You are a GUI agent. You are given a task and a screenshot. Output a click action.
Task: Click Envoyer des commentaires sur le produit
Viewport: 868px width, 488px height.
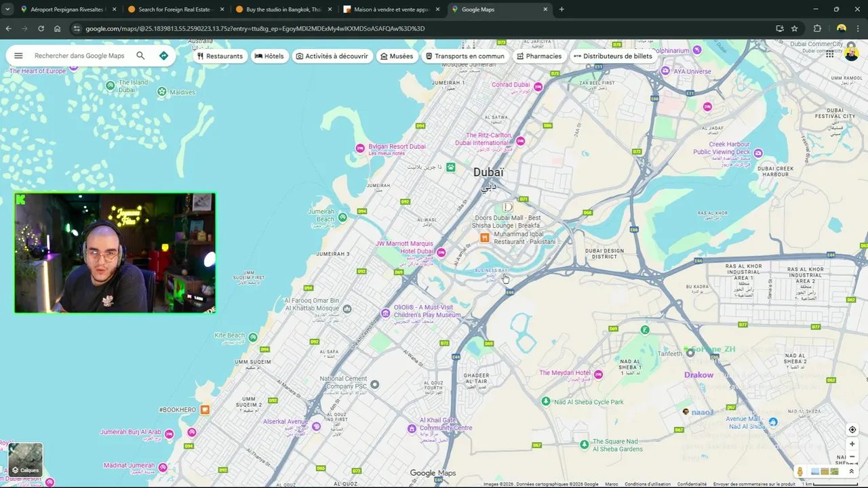point(754,484)
